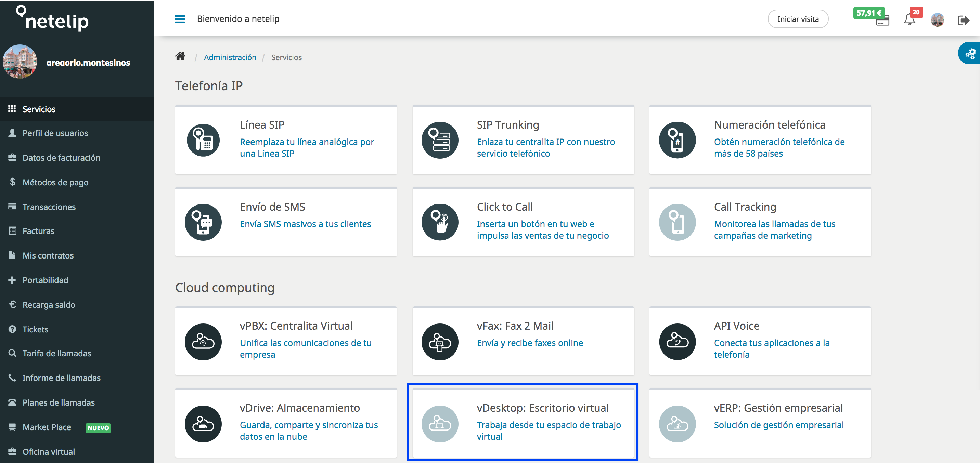This screenshot has width=980, height=463.
Task: Click the sidebar profile photo
Action: point(20,61)
